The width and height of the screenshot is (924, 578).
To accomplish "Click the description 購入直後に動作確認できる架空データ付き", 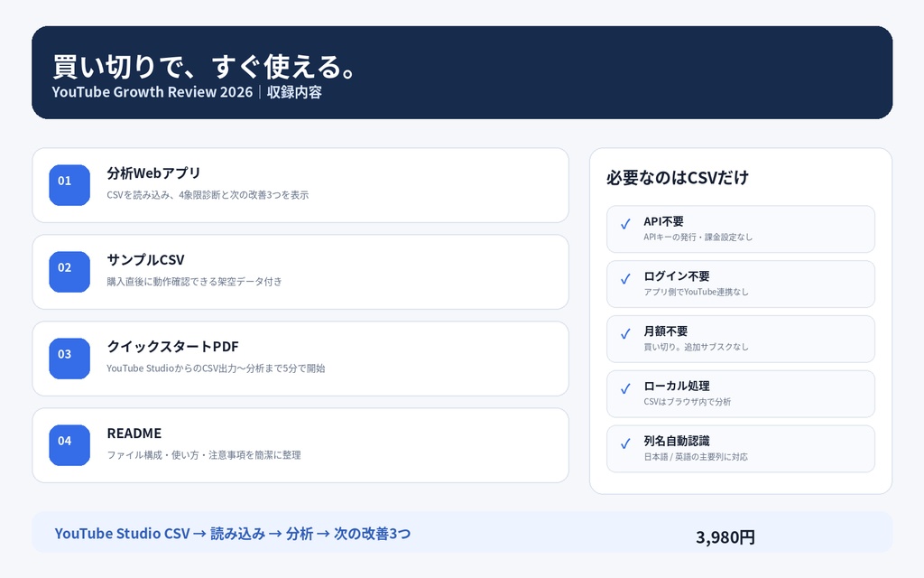I will click(195, 282).
